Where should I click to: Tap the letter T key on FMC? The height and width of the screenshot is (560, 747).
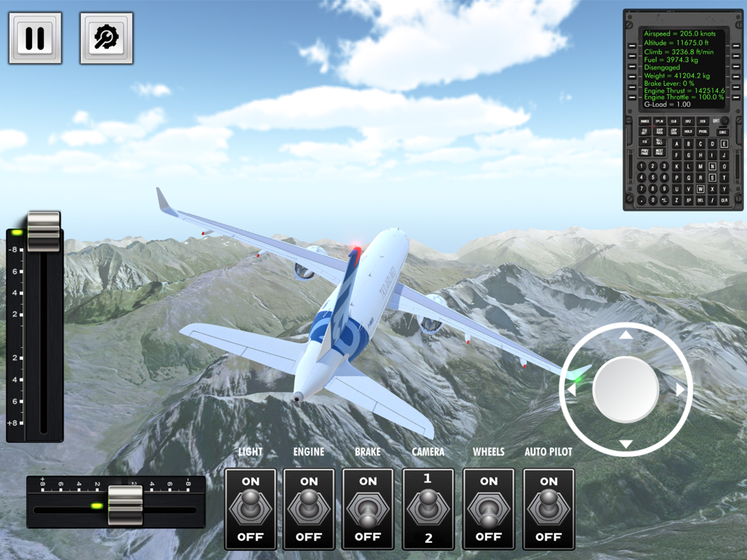pos(724,178)
